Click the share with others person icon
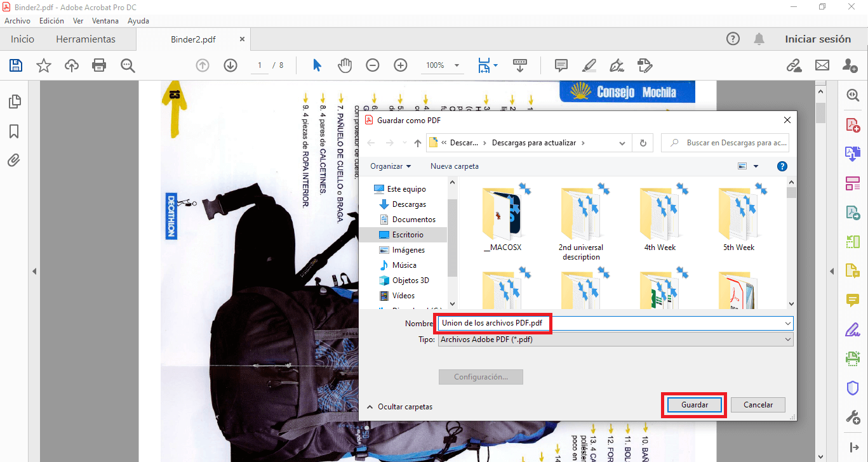Image resolution: width=868 pixels, height=462 pixels. tap(850, 65)
